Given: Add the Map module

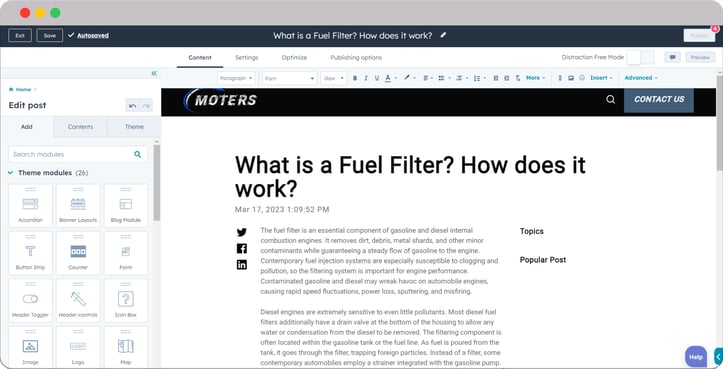Looking at the screenshot, I should 126,347.
